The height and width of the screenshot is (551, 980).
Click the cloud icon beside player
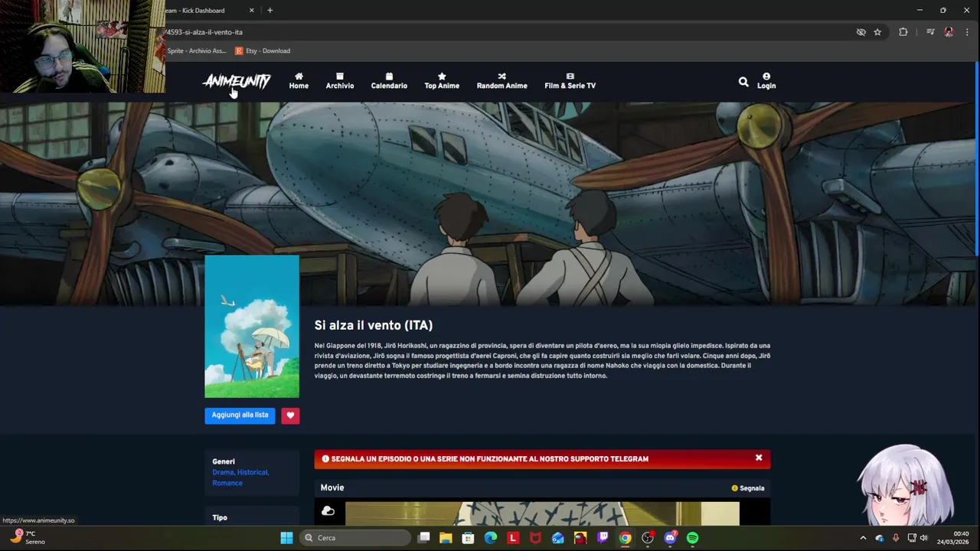328,511
